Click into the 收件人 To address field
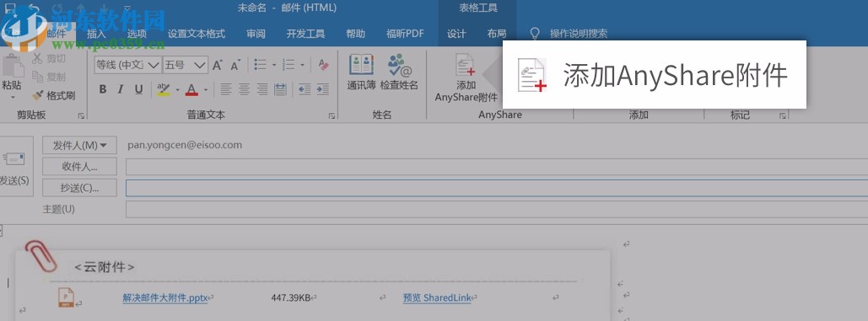868x321 pixels. (497, 166)
